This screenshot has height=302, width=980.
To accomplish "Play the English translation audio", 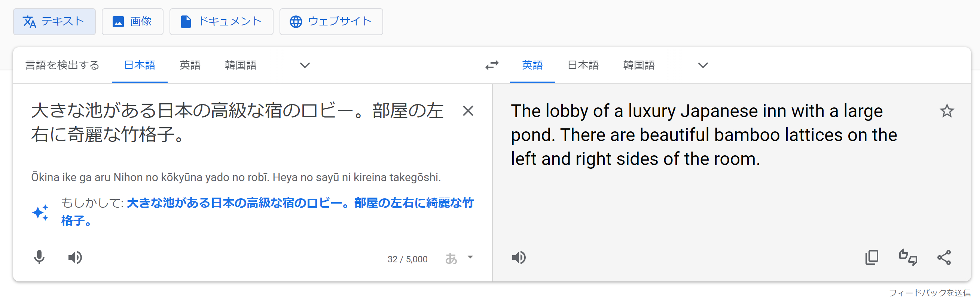I will (x=519, y=257).
